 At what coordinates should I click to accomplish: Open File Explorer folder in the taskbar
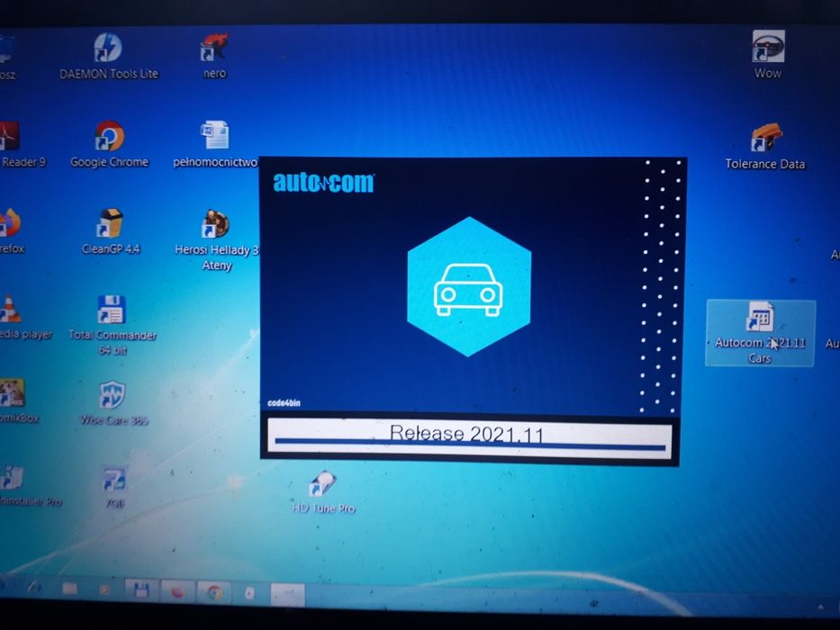coord(69,589)
